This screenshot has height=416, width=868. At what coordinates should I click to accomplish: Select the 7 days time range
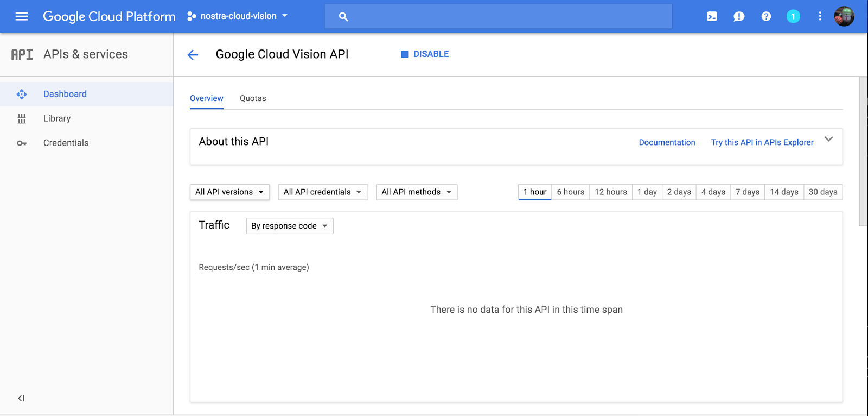pyautogui.click(x=747, y=192)
